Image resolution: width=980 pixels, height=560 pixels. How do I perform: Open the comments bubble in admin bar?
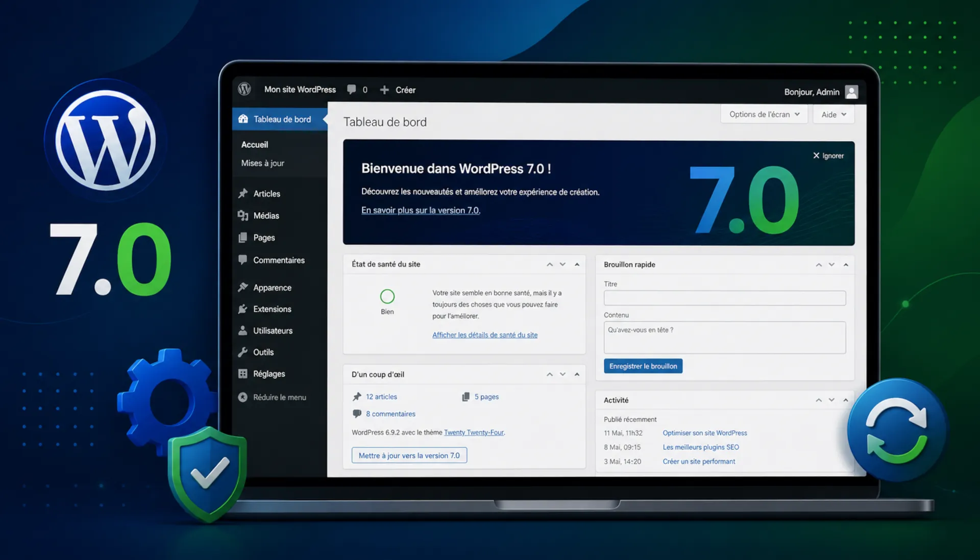[x=352, y=89]
